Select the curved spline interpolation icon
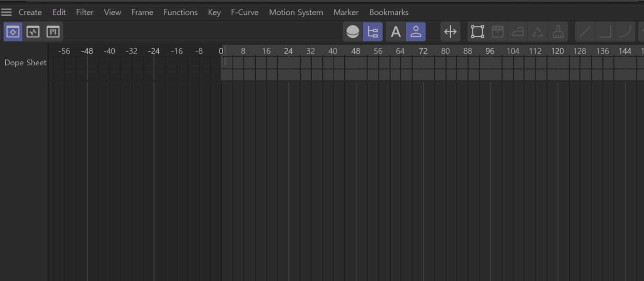The image size is (644, 281). tap(625, 32)
